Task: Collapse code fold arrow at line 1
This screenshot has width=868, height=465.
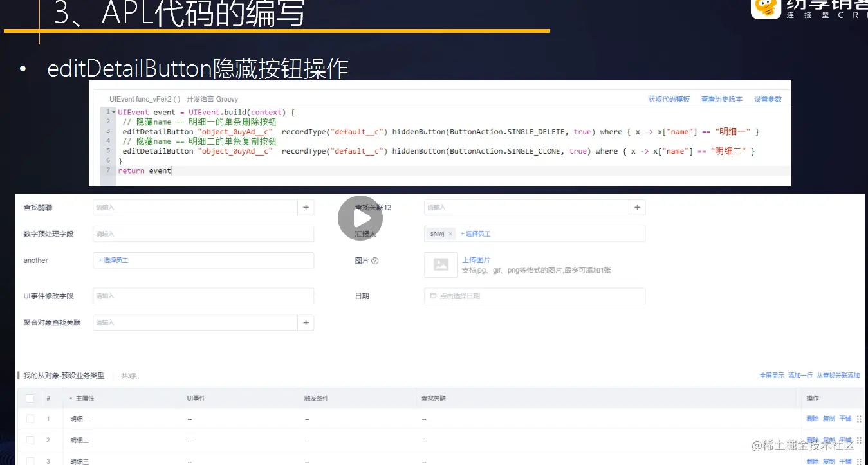Action: tap(114, 113)
